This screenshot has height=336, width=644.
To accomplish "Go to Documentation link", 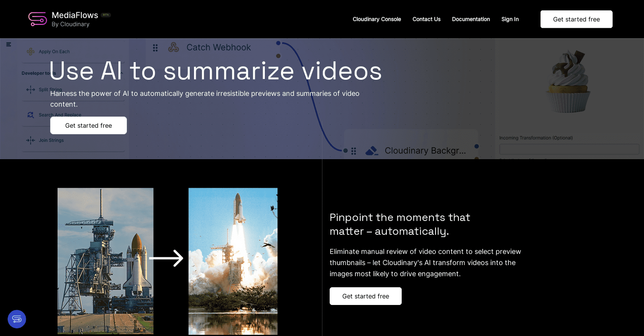I will [471, 19].
